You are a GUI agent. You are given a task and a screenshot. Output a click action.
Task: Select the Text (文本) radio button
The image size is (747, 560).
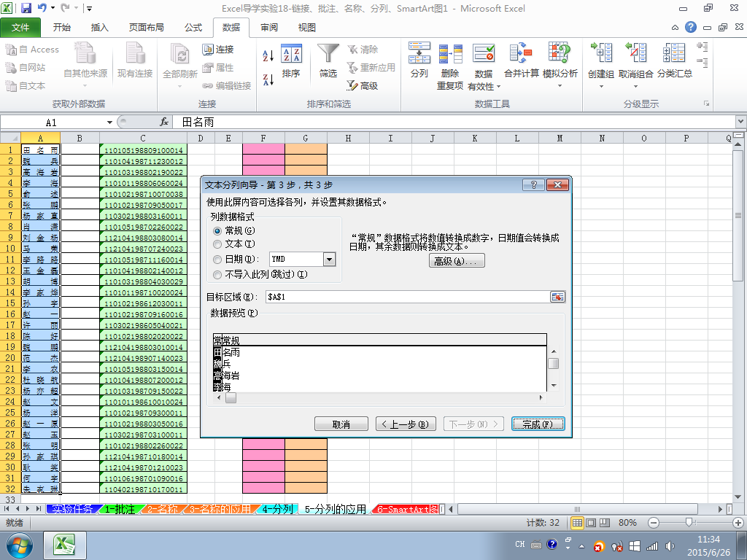pos(217,244)
